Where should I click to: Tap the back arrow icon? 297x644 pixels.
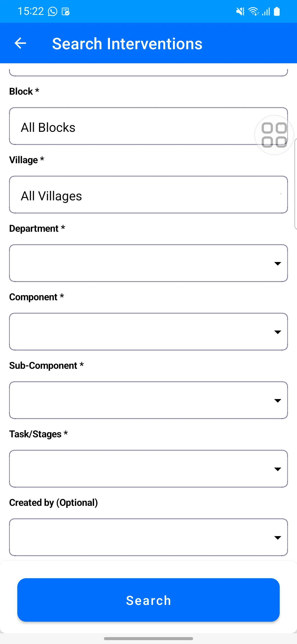pos(20,43)
